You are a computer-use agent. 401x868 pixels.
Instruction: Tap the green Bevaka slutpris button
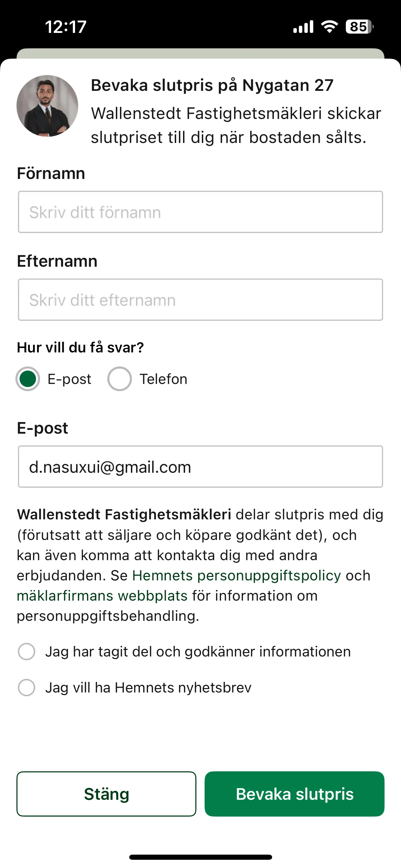click(294, 794)
